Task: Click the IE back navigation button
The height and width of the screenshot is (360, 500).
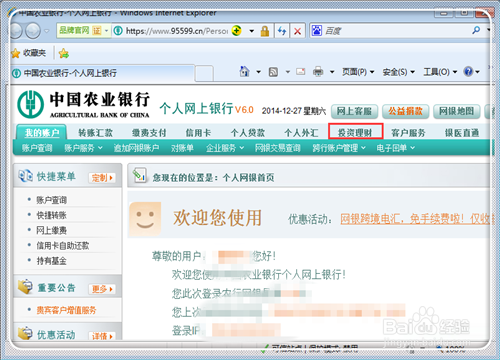Action: point(15,31)
